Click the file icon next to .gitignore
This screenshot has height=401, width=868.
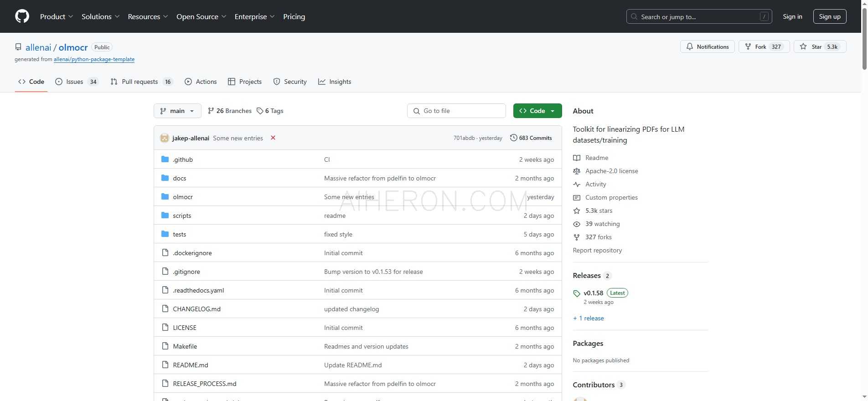165,272
